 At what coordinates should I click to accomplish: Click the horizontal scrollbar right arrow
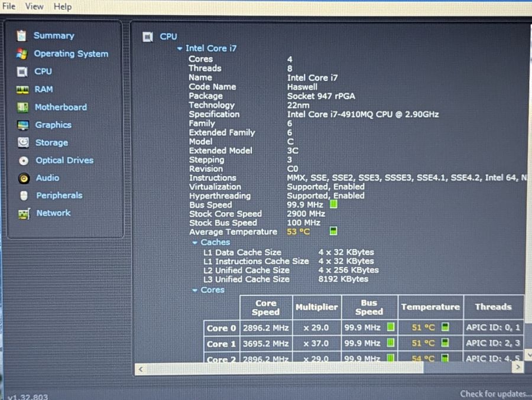tap(518, 367)
